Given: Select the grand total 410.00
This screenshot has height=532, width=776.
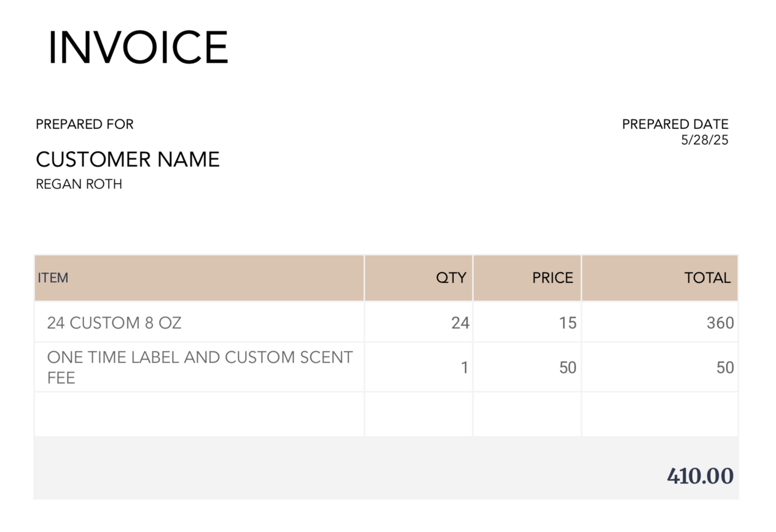Looking at the screenshot, I should [x=700, y=476].
